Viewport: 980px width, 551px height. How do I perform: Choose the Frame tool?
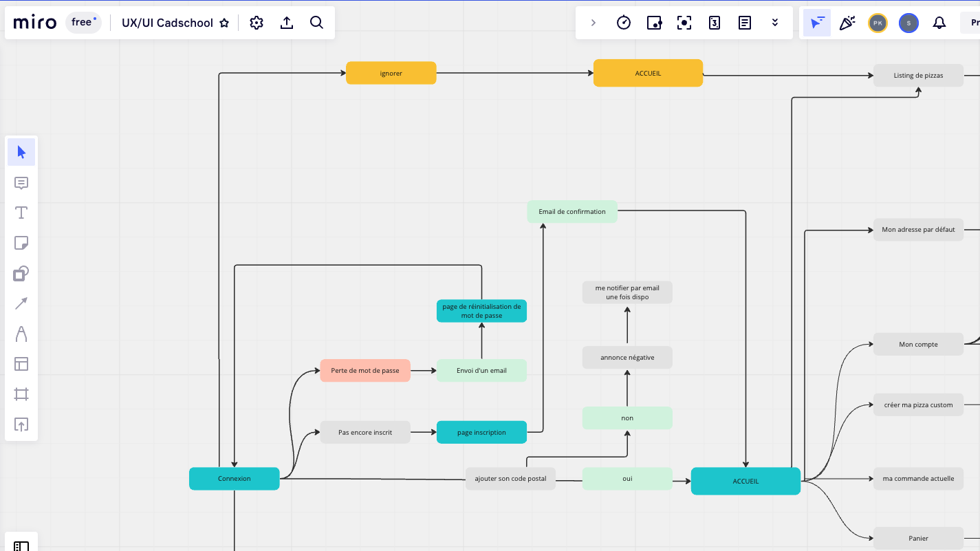coord(21,394)
